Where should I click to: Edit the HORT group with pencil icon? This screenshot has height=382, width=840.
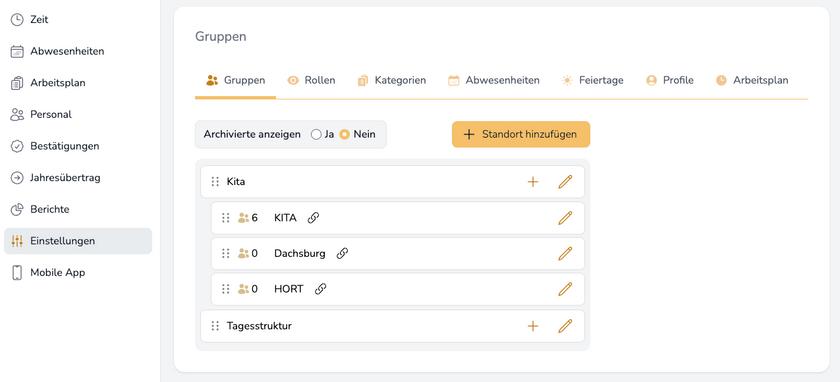click(565, 289)
